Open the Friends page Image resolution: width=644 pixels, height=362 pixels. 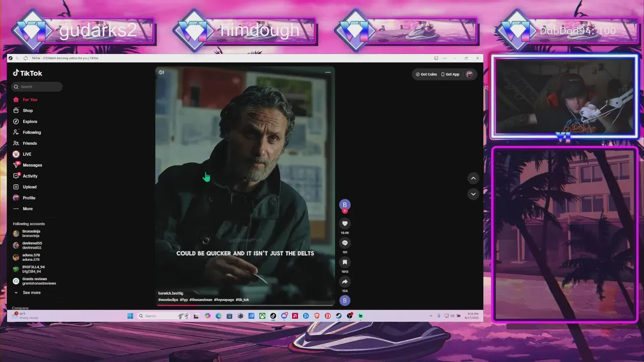25,143
